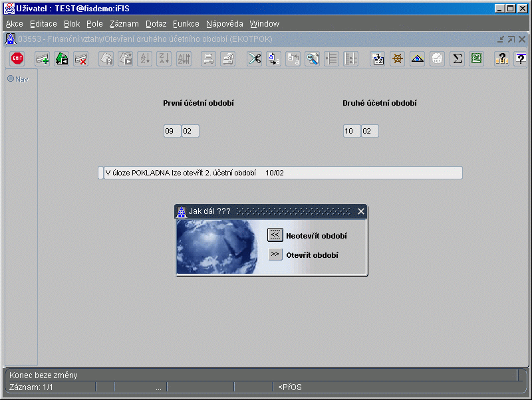This screenshot has height=400, width=532.
Task: Click the '<PřOS' status bar indicator
Action: 290,387
